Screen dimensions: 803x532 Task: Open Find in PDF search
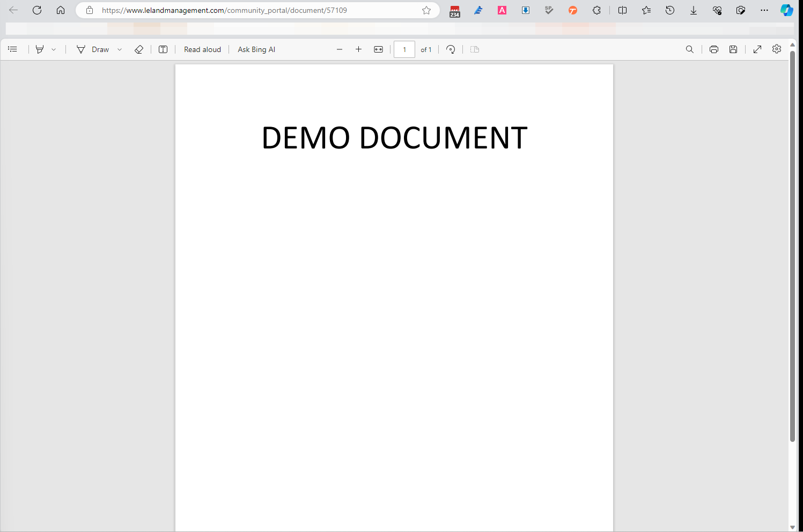click(690, 49)
